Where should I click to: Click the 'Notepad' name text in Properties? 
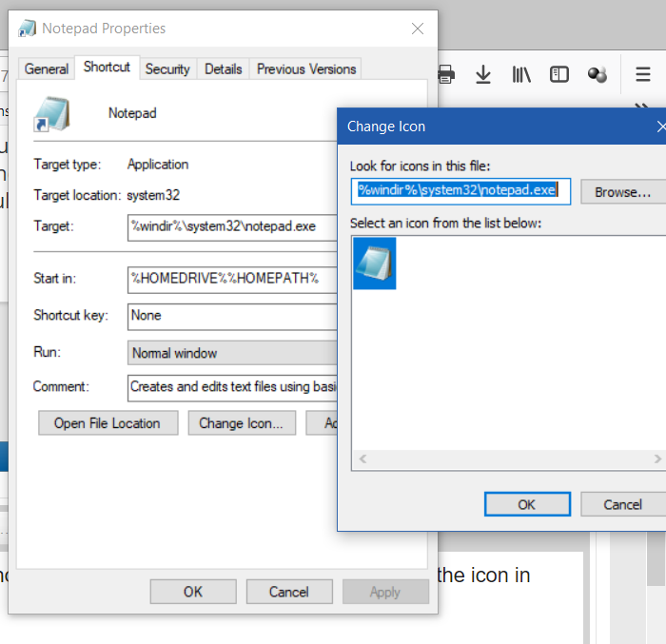click(132, 113)
